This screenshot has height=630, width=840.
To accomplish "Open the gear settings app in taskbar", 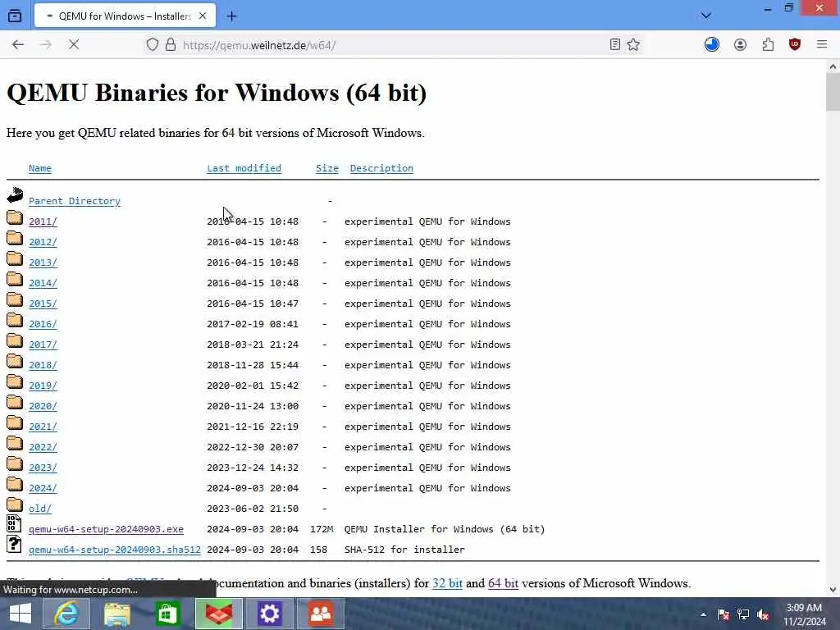I will (269, 614).
